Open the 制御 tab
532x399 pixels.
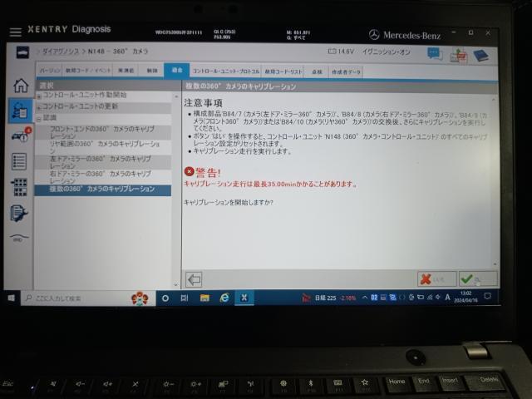pos(151,71)
